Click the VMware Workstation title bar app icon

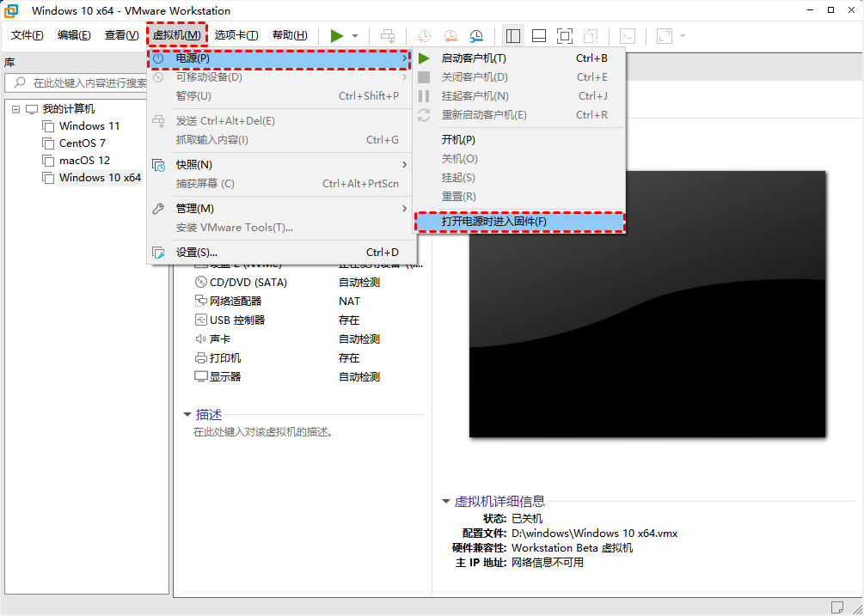[x=10, y=10]
